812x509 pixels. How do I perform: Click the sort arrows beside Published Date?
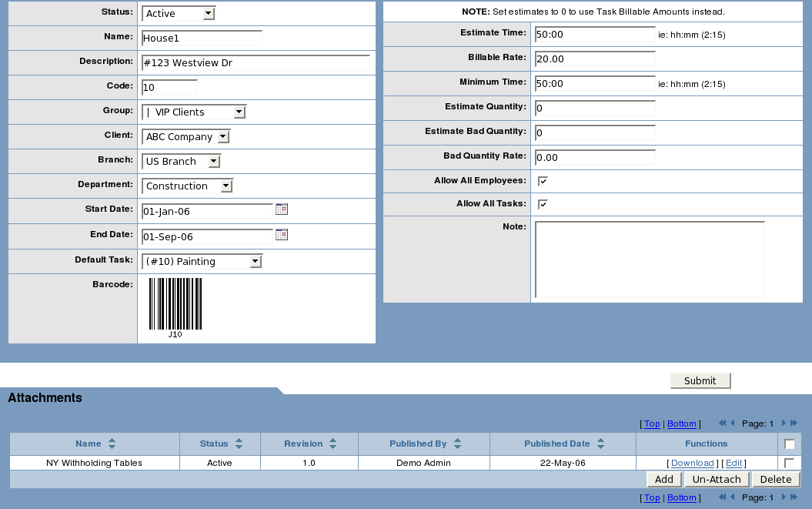tap(600, 444)
